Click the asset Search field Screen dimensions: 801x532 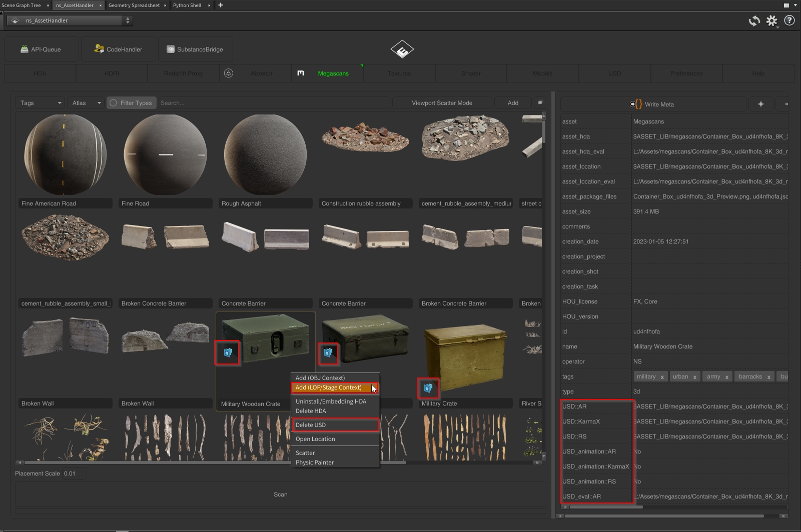274,103
